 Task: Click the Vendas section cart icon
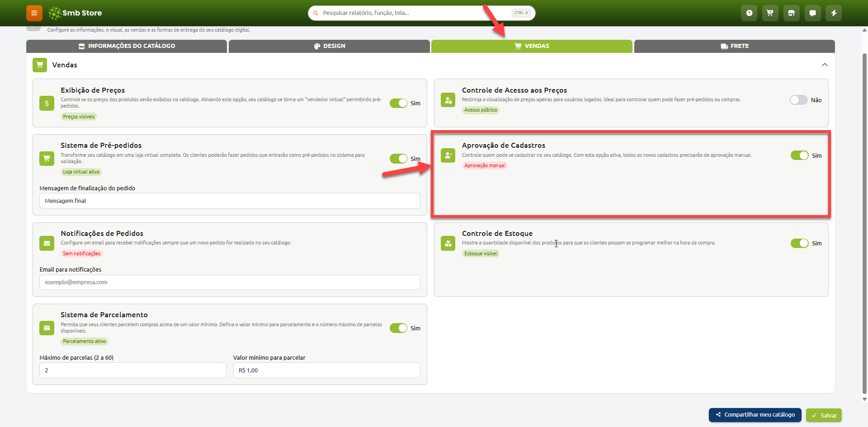pyautogui.click(x=40, y=65)
